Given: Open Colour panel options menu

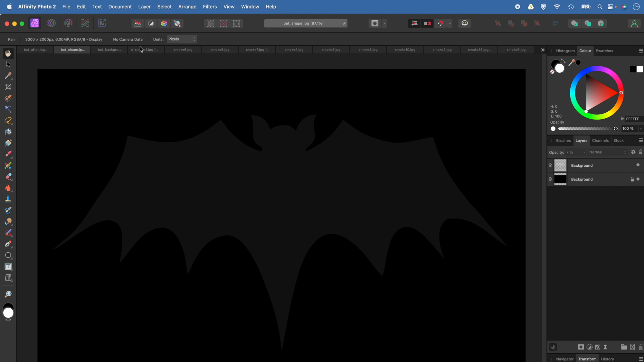Looking at the screenshot, I should 641,51.
